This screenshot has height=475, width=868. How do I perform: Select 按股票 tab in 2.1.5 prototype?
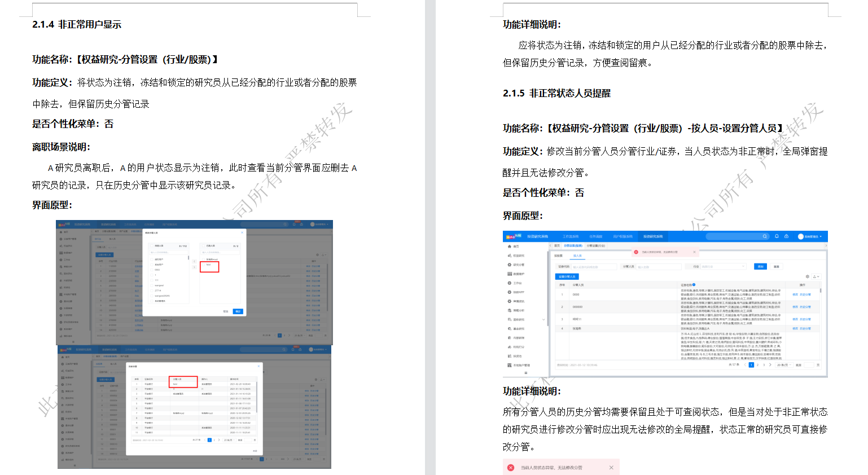tap(558, 256)
